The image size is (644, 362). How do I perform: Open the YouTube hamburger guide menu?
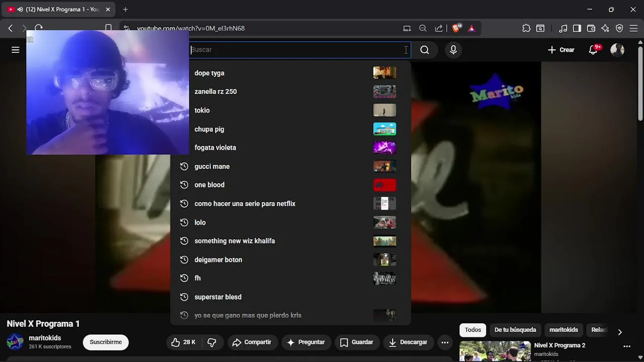(x=16, y=50)
